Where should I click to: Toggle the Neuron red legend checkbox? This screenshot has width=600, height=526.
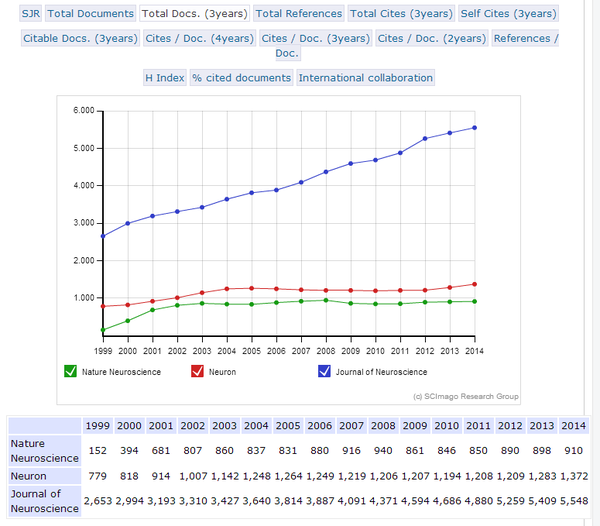198,372
